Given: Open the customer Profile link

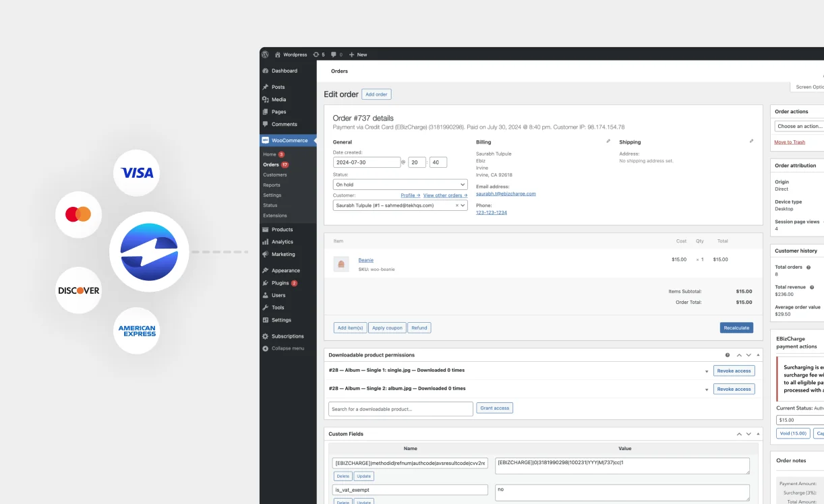Looking at the screenshot, I should point(410,195).
